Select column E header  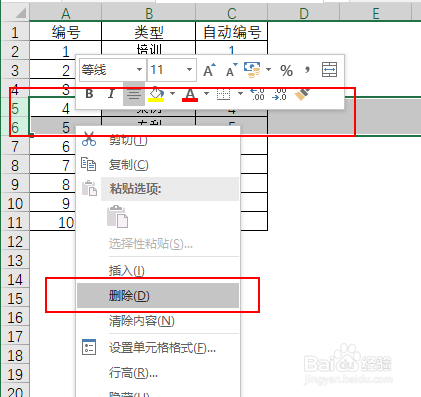(376, 13)
